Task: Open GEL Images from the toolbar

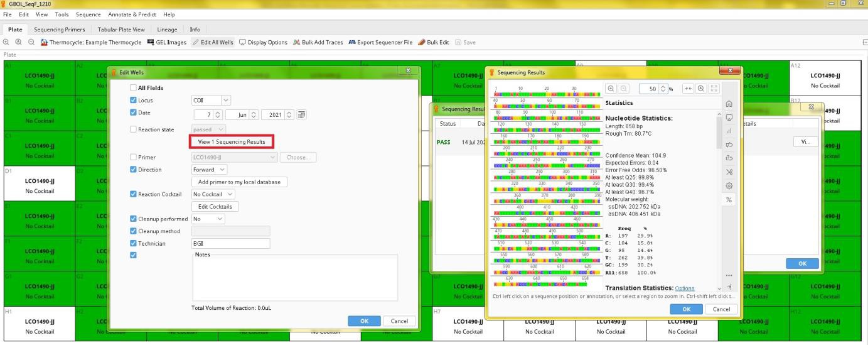Action: point(167,43)
